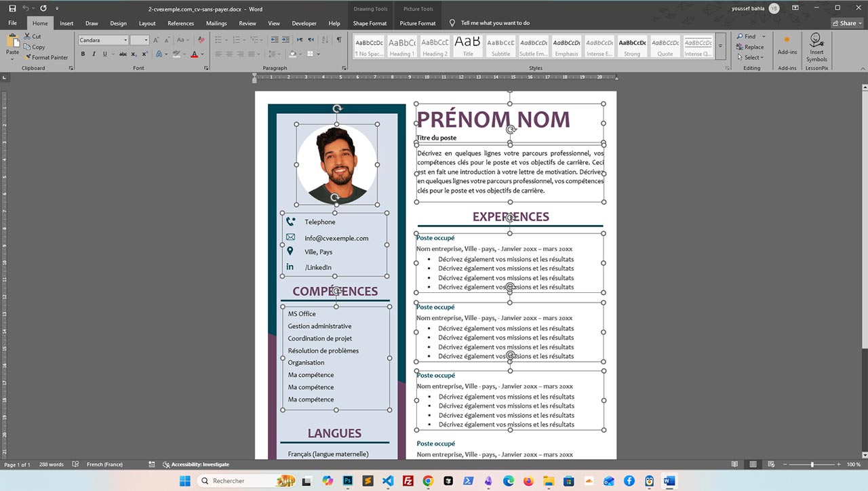Screen dimensions: 868x491
Task: Open the Candara font name dropdown
Action: coord(125,40)
